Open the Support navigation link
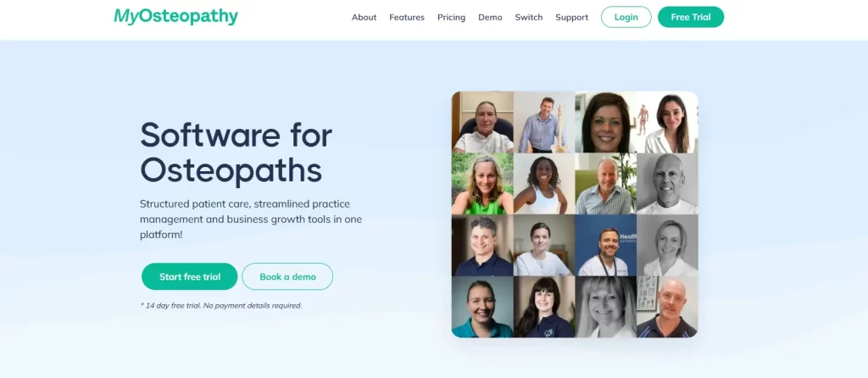Screen dimensions: 868x378 (571, 17)
